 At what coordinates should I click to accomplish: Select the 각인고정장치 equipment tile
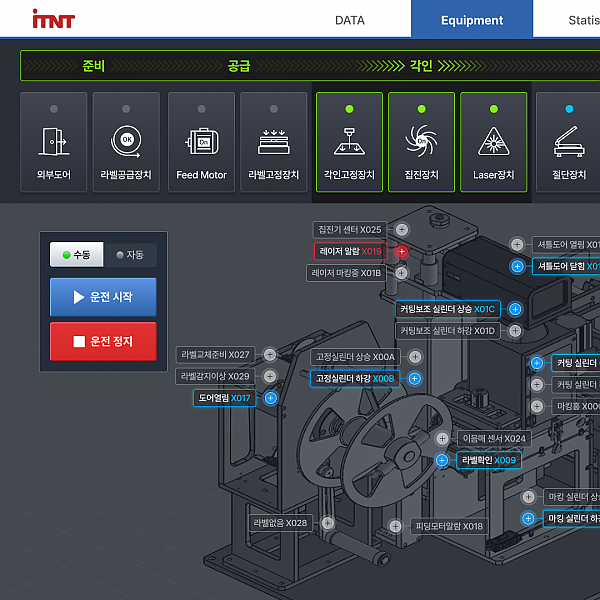pyautogui.click(x=349, y=142)
